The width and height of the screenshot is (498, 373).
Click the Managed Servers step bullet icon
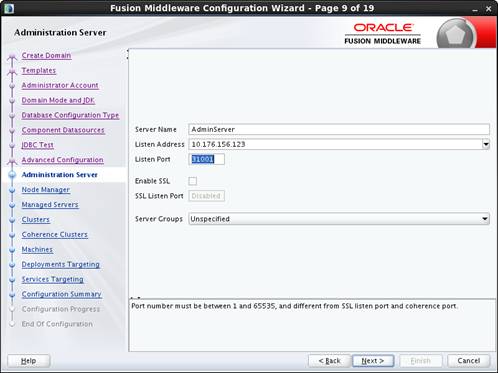(x=12, y=205)
